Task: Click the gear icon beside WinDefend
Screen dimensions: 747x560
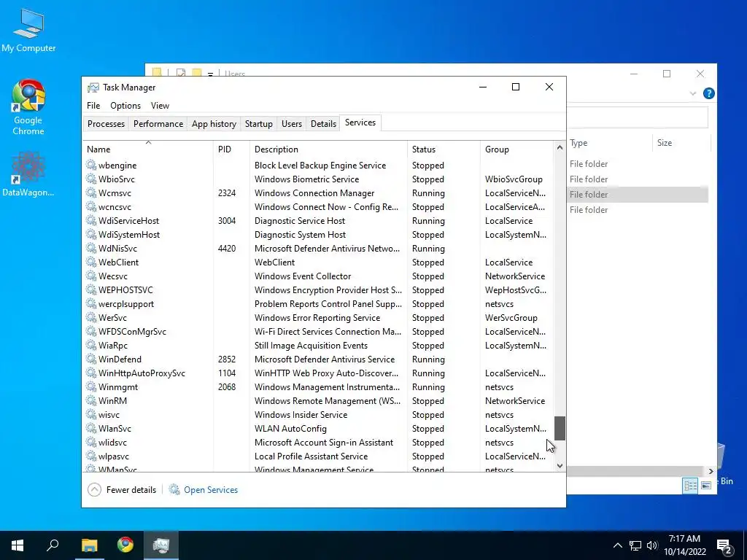Action: [91, 359]
